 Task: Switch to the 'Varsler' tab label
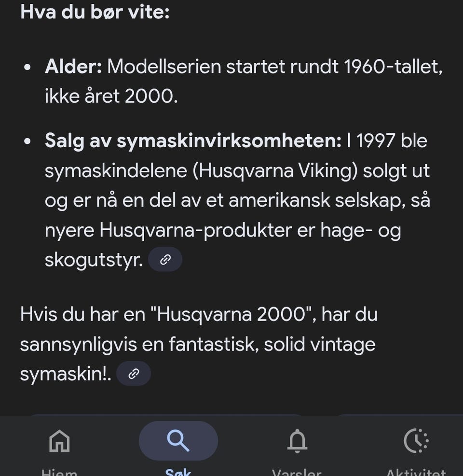[x=297, y=472]
